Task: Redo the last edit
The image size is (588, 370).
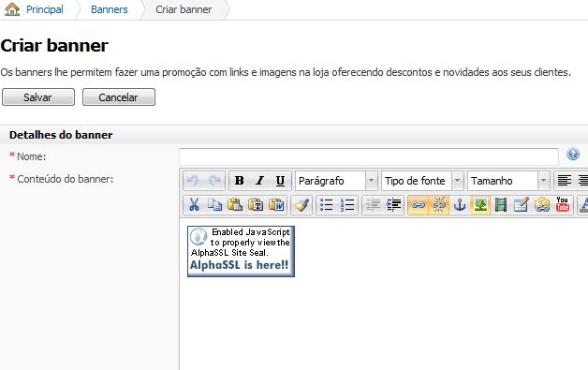Action: click(214, 181)
